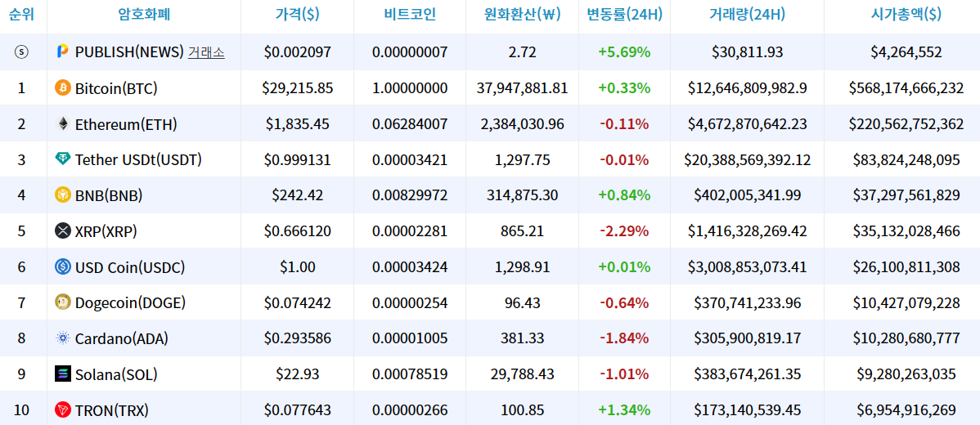The width and height of the screenshot is (980, 425).
Task: Select Cardano(ADA) name text
Action: (122, 339)
